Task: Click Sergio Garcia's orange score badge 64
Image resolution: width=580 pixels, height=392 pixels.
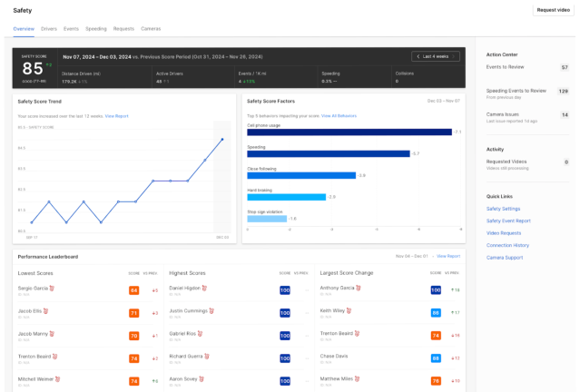Action: pyautogui.click(x=133, y=290)
